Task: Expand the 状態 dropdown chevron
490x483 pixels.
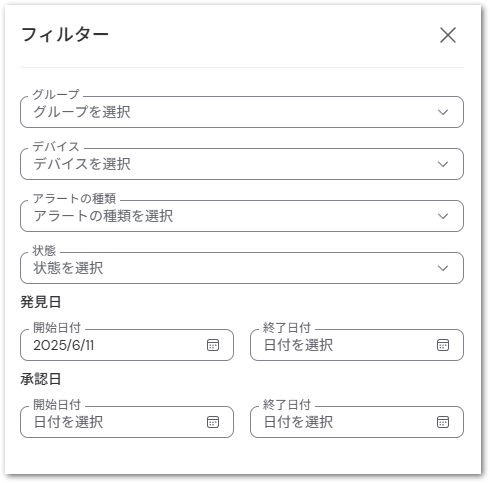Action: (x=443, y=268)
